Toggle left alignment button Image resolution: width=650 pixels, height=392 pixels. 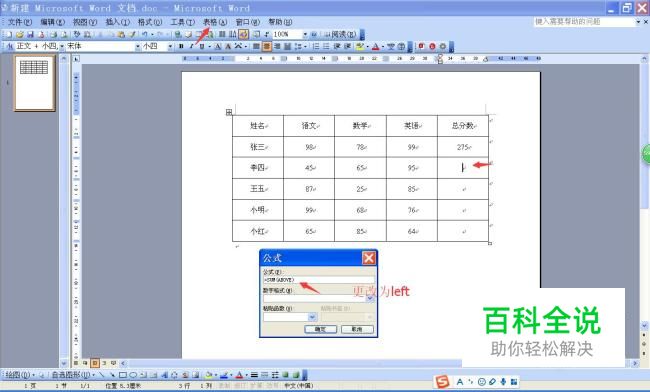(x=256, y=46)
